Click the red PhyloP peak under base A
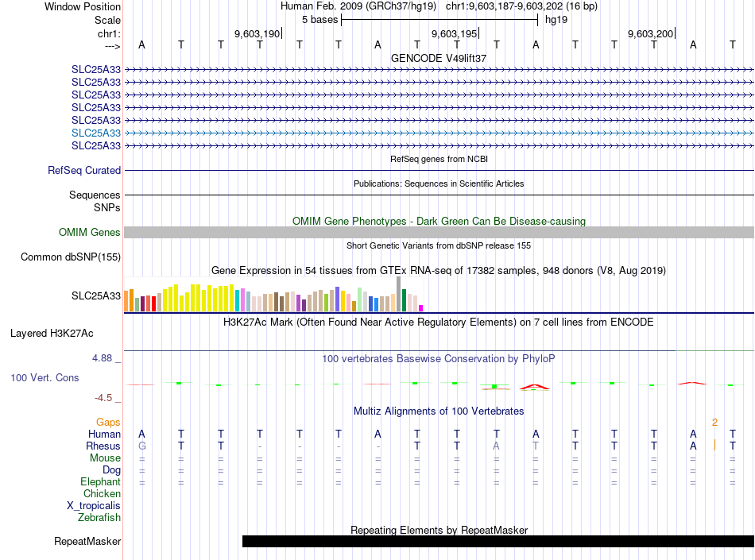755x560 pixels. [x=535, y=387]
